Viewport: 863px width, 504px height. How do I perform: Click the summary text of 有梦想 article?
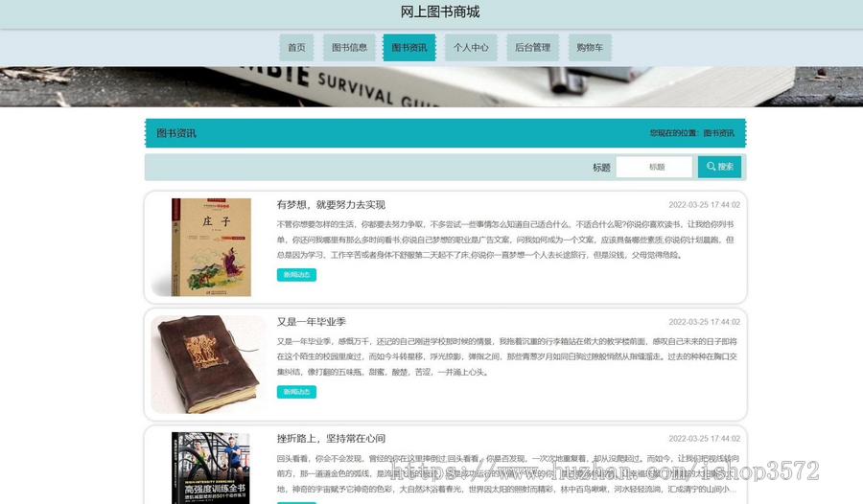[x=505, y=240]
